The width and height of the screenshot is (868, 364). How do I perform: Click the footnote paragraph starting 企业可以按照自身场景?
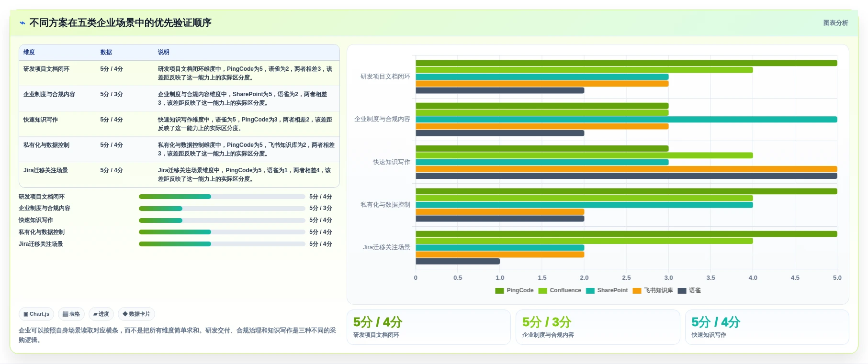177,335
